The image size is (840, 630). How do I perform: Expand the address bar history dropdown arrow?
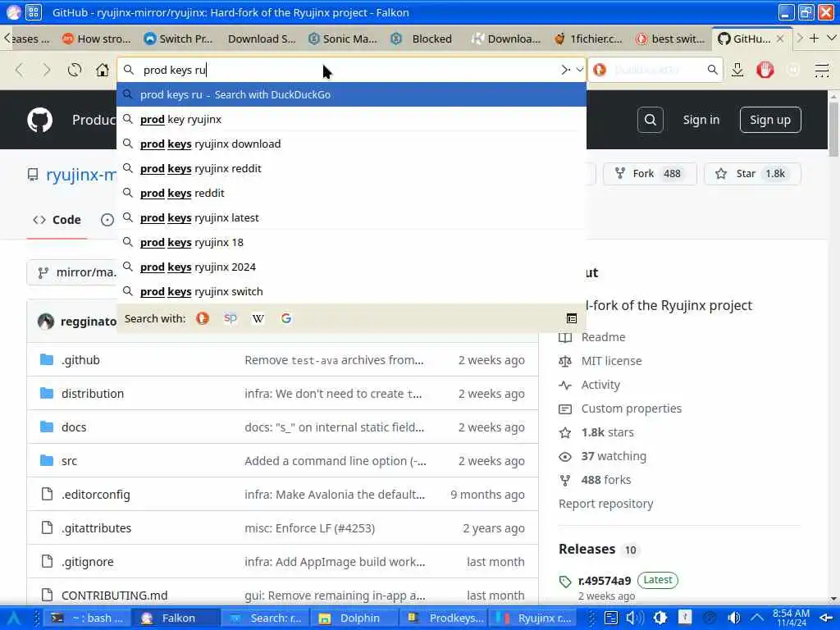pyautogui.click(x=580, y=70)
